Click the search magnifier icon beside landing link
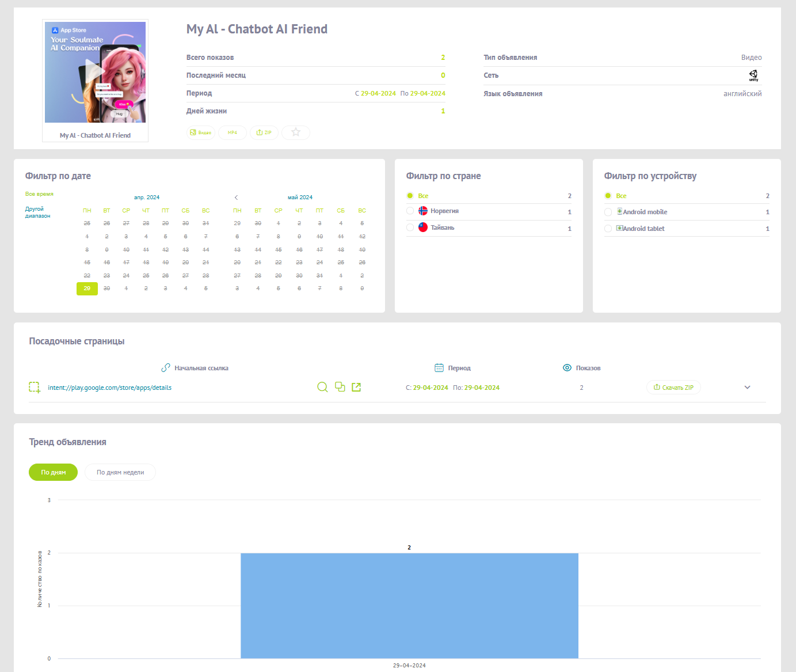 click(x=322, y=388)
